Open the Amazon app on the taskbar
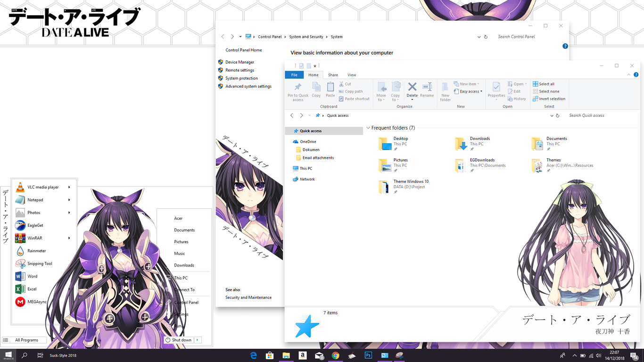Image resolution: width=644 pixels, height=362 pixels. (303, 355)
